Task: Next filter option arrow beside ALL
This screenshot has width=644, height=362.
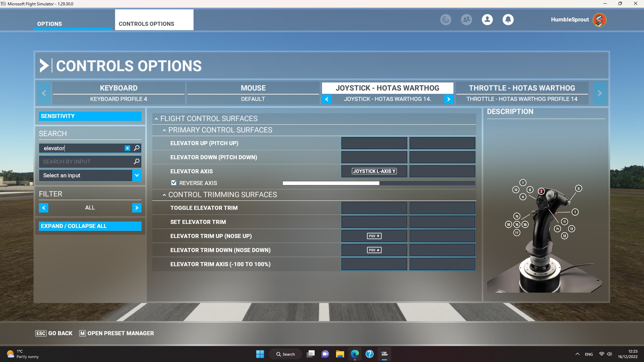Action: click(x=137, y=208)
